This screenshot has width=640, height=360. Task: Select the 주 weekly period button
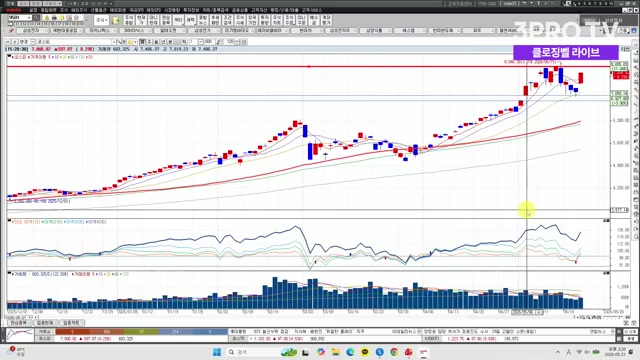point(149,42)
